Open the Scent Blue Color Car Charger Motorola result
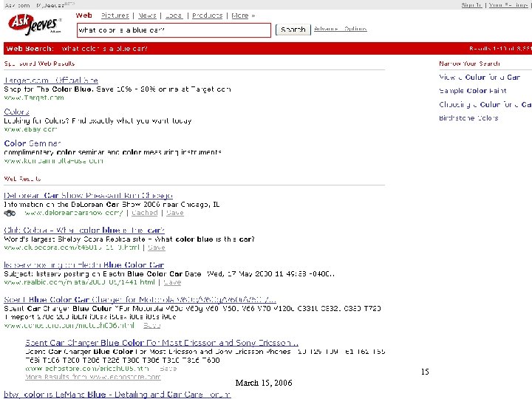Viewport: 532px width, 399px height. (x=140, y=300)
